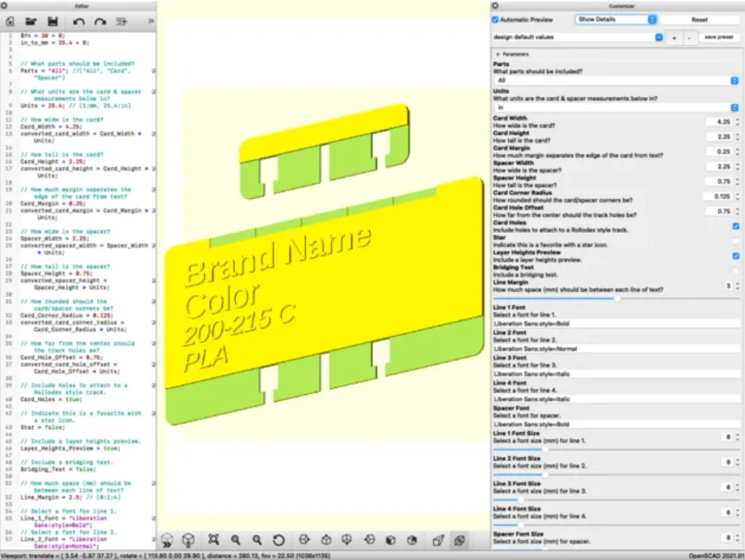Click the save preset button
The width and height of the screenshot is (745, 560).
(x=718, y=37)
